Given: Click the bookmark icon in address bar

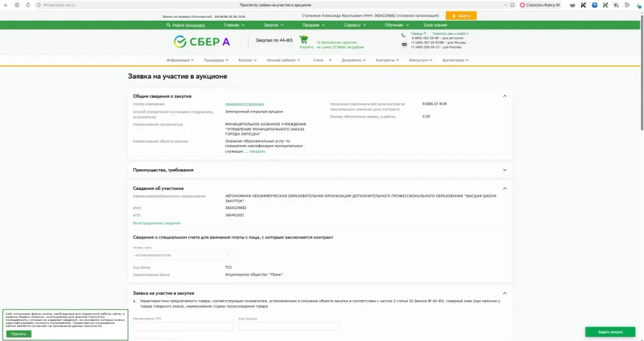Looking at the screenshot, I should click(512, 5).
